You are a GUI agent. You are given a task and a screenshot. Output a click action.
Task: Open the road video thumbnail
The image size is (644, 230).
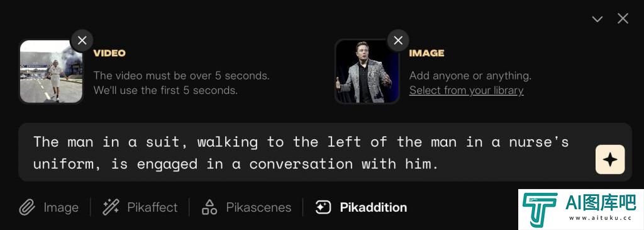[x=51, y=72]
